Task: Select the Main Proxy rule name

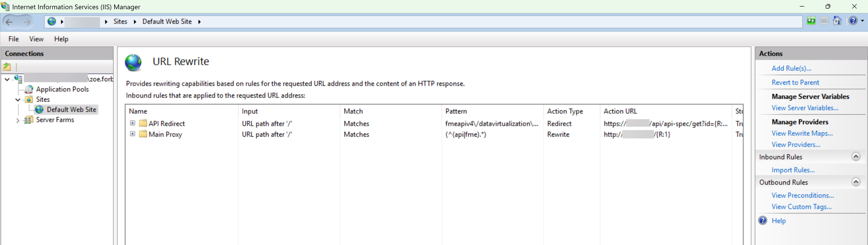Action: point(165,134)
